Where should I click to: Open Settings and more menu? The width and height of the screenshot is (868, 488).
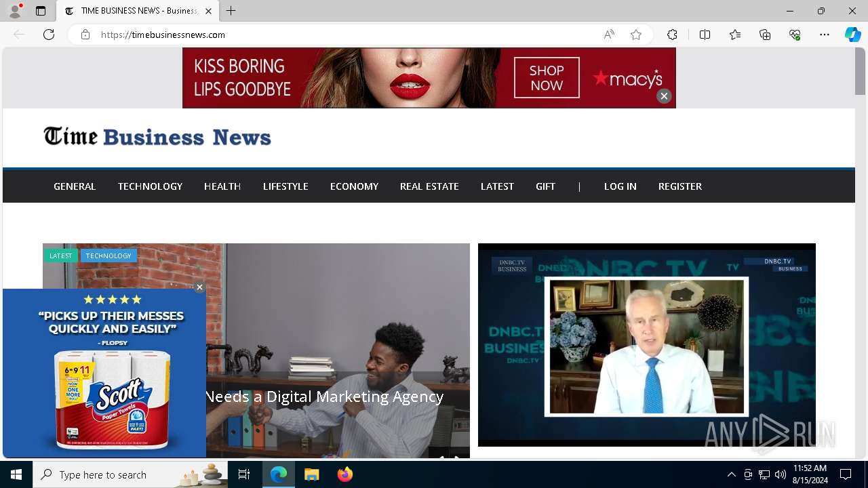click(825, 35)
